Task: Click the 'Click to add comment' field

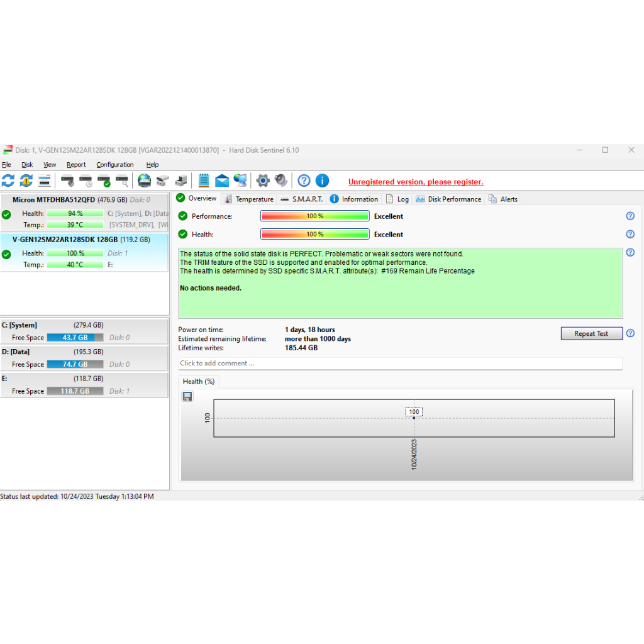Action: point(400,364)
